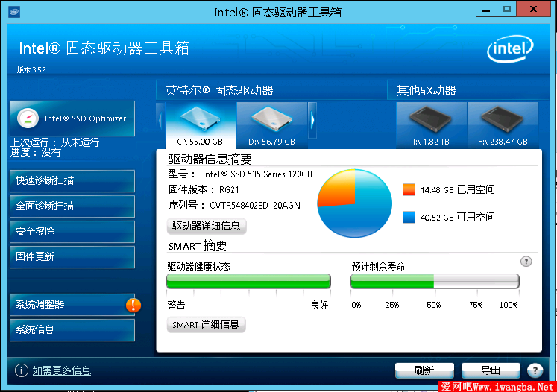Select the D:\ 56.79 GB Intel SSD
The height and width of the screenshot is (392, 557).
click(271, 125)
